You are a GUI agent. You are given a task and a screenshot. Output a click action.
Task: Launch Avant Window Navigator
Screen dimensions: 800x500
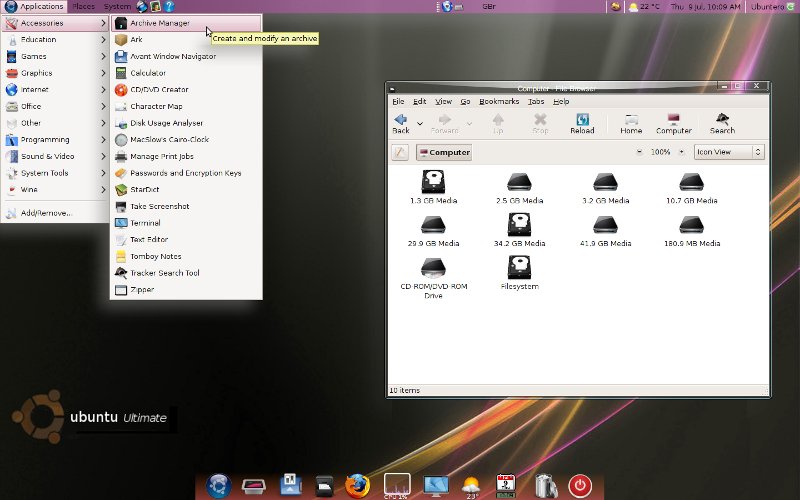[x=186, y=56]
